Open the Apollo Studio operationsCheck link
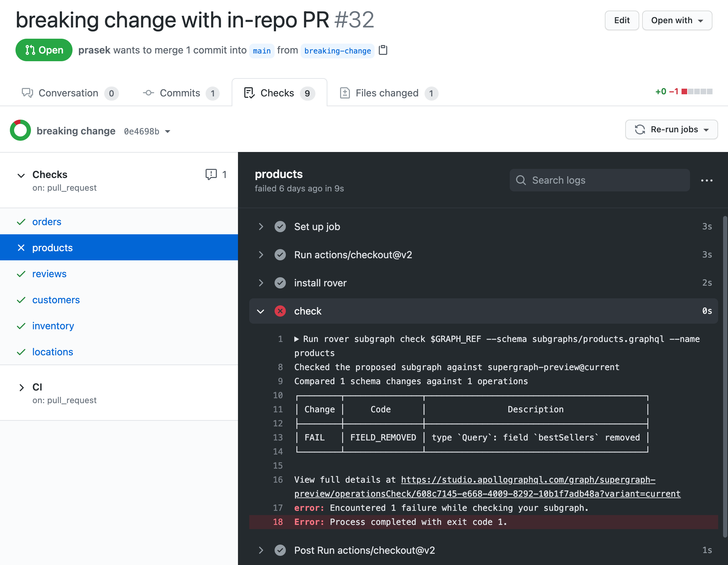728x565 pixels. pos(527,480)
